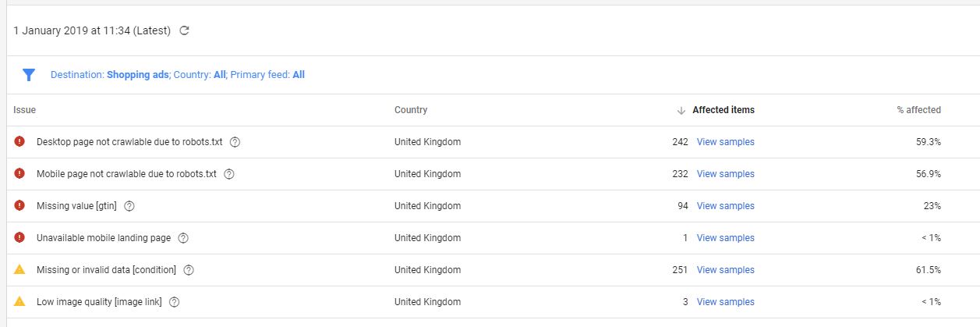Change the Primary feed: All filter
The height and width of the screenshot is (327, 980).
coord(267,75)
